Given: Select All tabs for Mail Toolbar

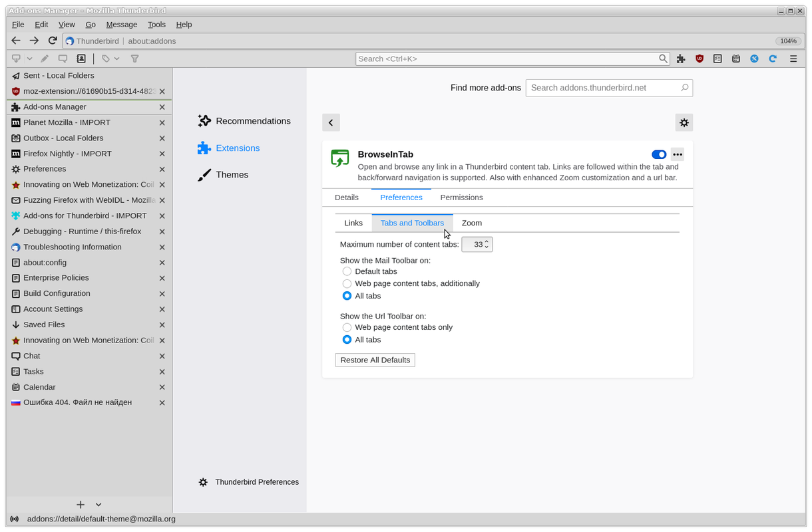Looking at the screenshot, I should pos(347,296).
